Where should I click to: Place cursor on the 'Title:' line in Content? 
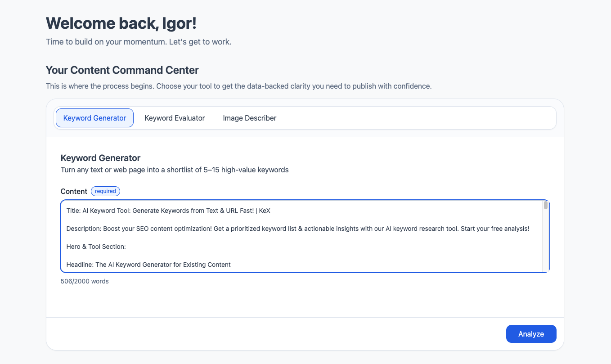click(x=168, y=211)
